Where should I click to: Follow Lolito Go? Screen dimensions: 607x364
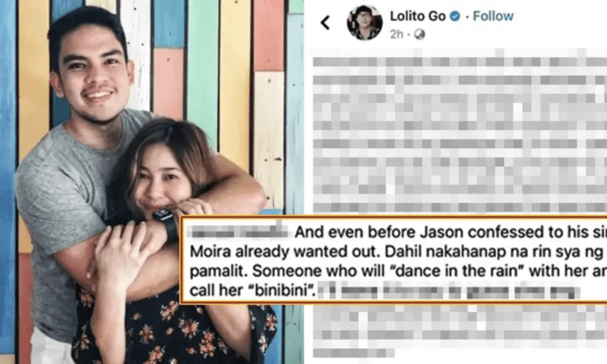point(493,16)
